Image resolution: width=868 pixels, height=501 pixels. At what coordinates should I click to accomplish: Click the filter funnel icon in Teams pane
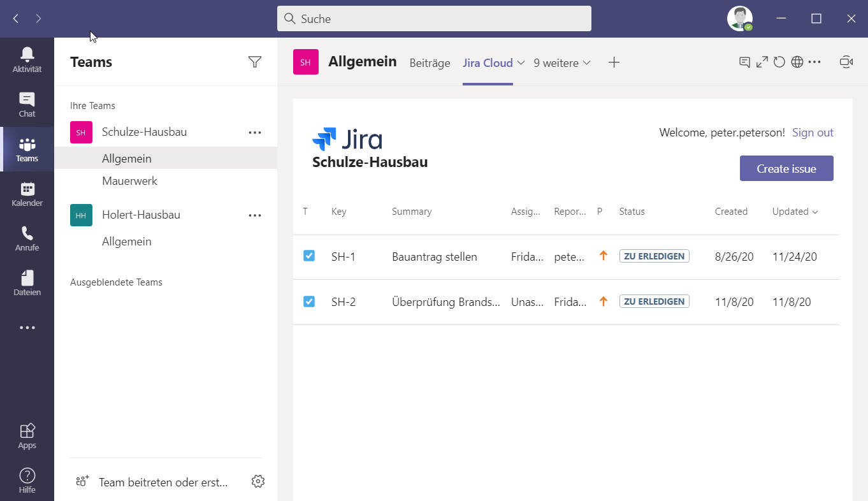coord(255,62)
